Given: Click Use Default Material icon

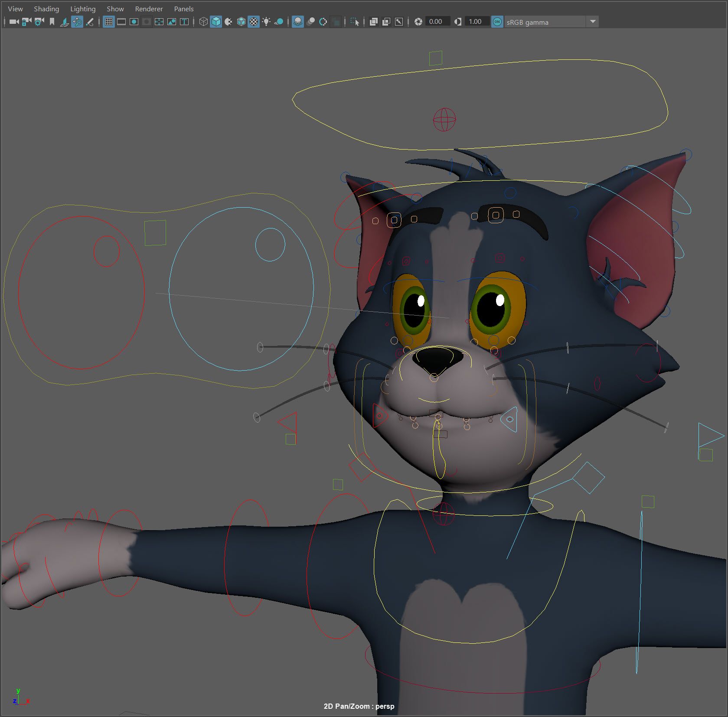Looking at the screenshot, I should coord(229,22).
